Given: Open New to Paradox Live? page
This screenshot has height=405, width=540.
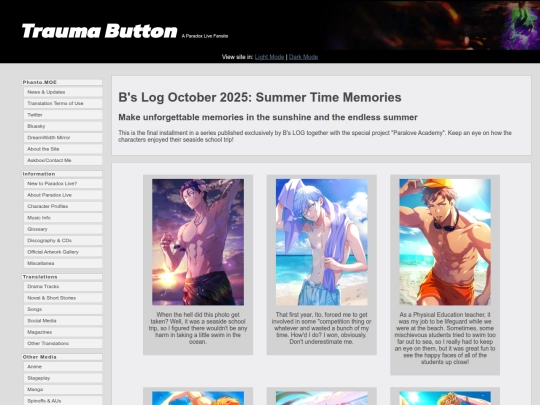Looking at the screenshot, I should click(63, 184).
